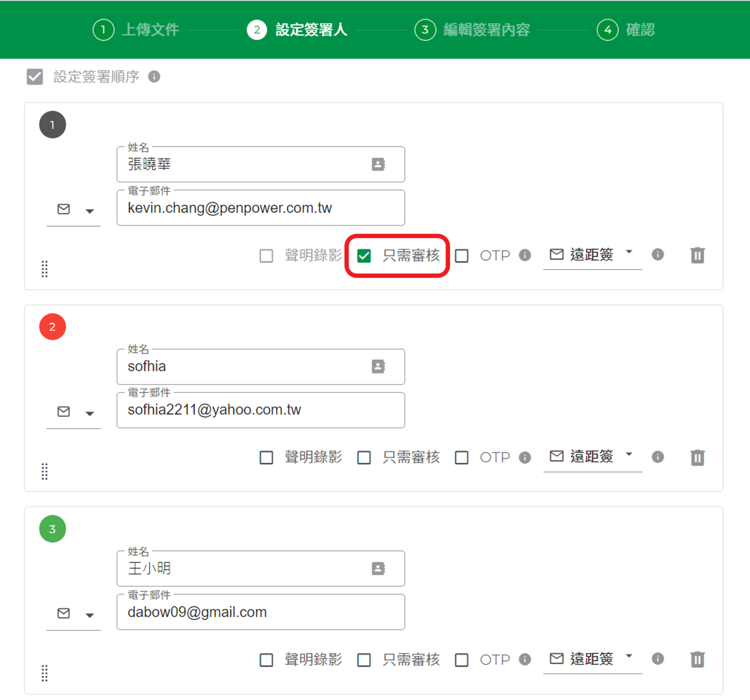Click email field sofhia2211@yahoo.com.tw
This screenshot has width=750, height=700.
261,410
